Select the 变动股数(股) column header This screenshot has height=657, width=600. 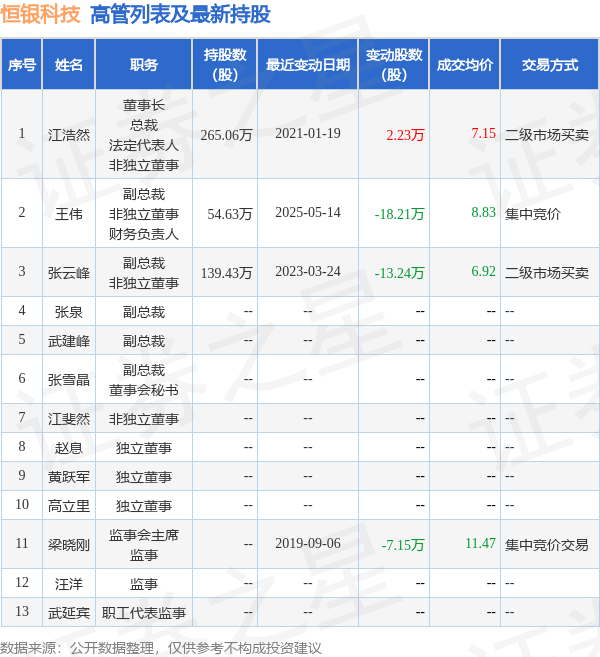tap(394, 65)
